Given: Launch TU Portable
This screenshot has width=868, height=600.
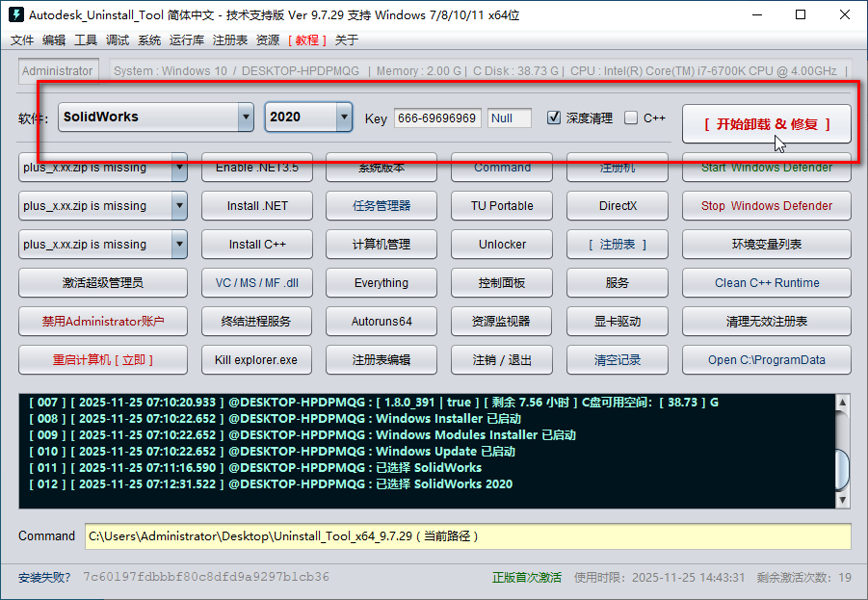Looking at the screenshot, I should point(502,206).
